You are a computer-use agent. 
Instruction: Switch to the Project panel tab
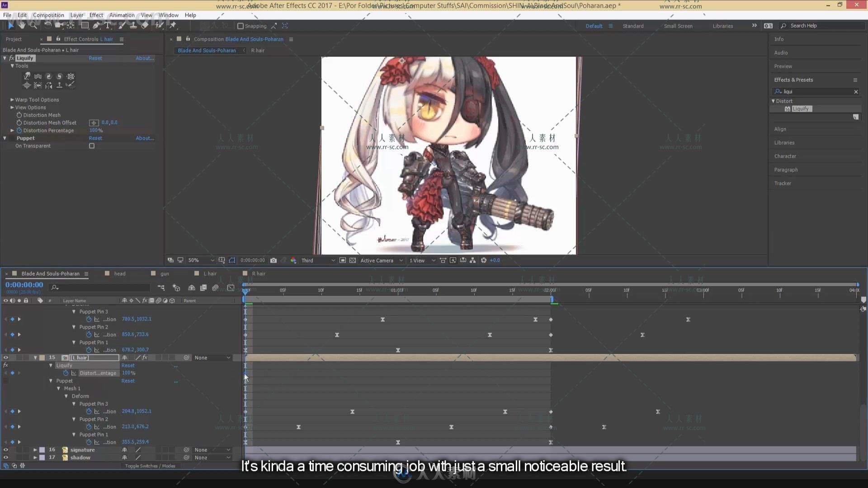coord(14,39)
